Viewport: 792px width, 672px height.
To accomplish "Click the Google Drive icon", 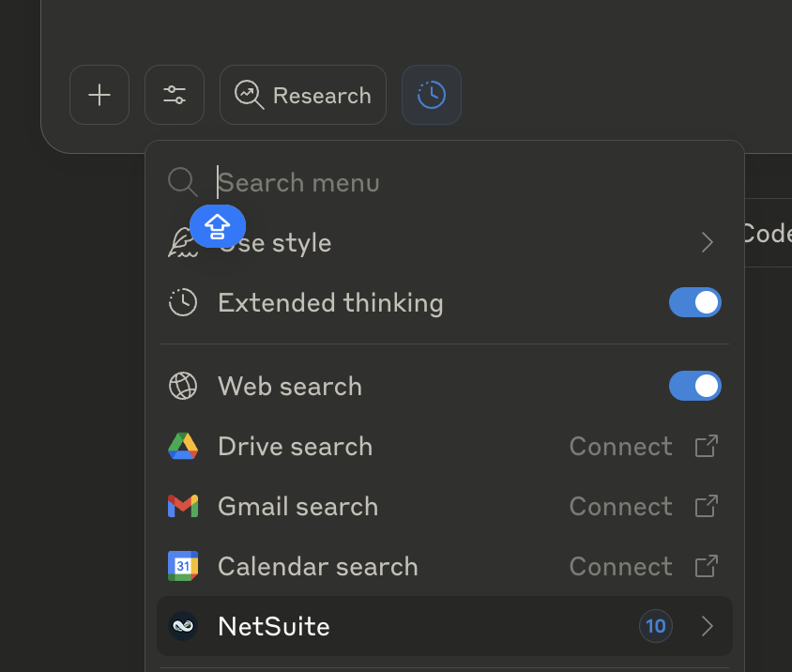I will click(x=183, y=447).
